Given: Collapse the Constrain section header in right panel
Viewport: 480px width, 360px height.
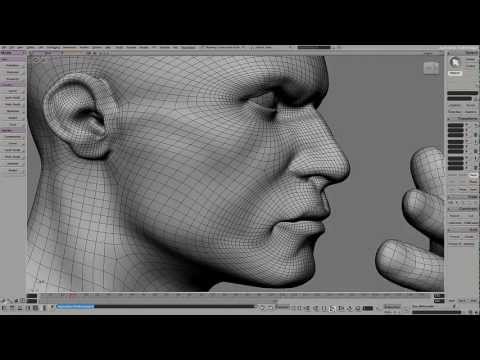Looking at the screenshot, I should pyautogui.click(x=463, y=209).
